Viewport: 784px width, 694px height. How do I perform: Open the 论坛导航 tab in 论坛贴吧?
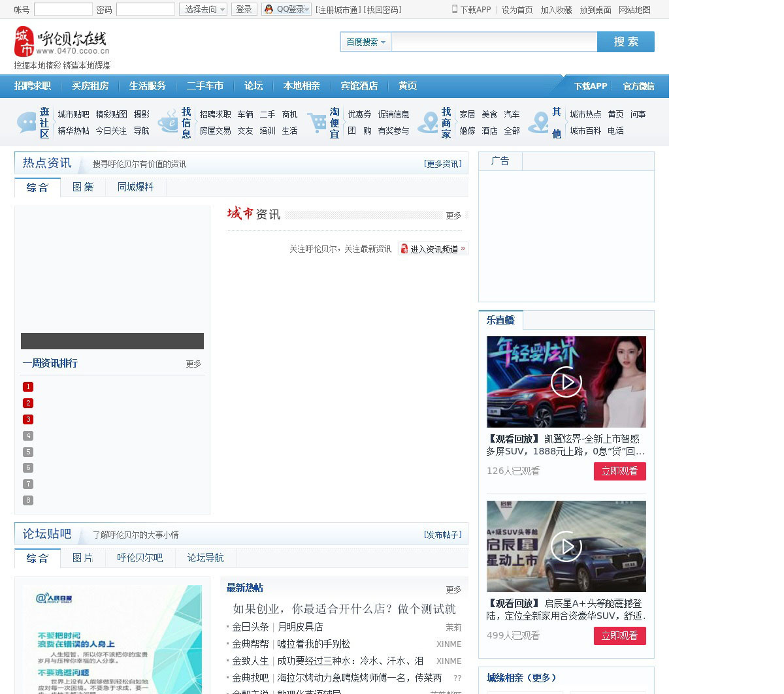click(x=205, y=558)
